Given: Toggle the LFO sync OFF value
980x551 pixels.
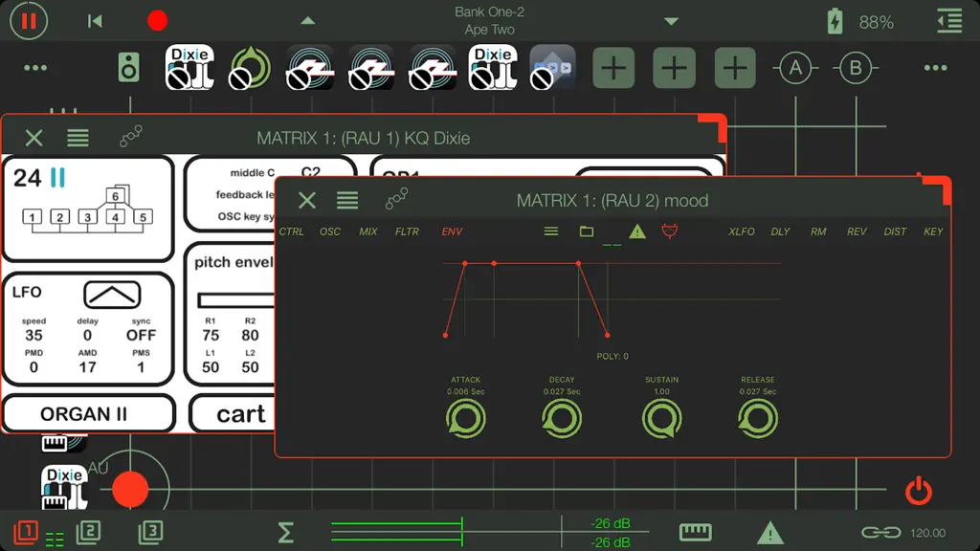Looking at the screenshot, I should point(142,336).
